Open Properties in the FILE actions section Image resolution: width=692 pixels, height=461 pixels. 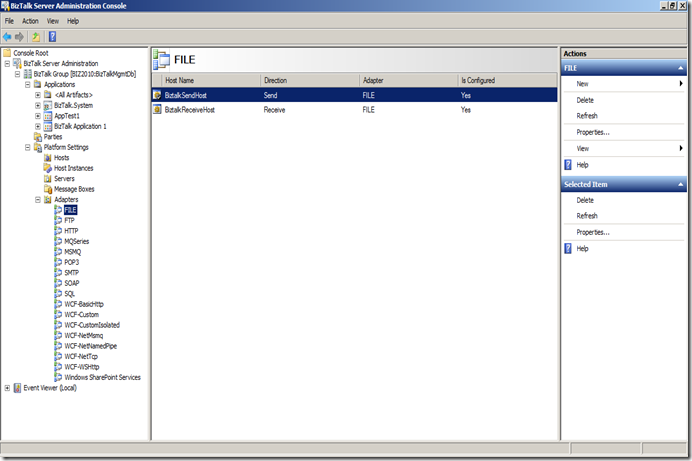[593, 132]
